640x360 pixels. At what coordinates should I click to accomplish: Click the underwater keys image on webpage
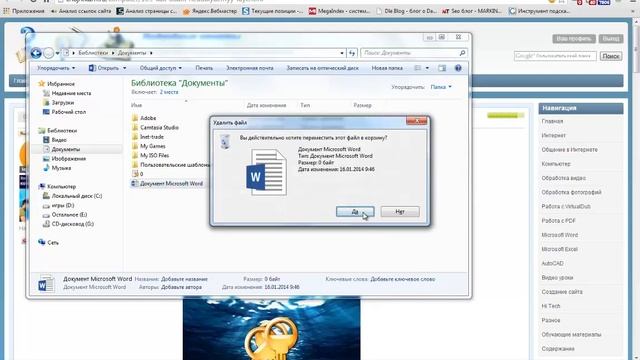pyautogui.click(x=271, y=329)
